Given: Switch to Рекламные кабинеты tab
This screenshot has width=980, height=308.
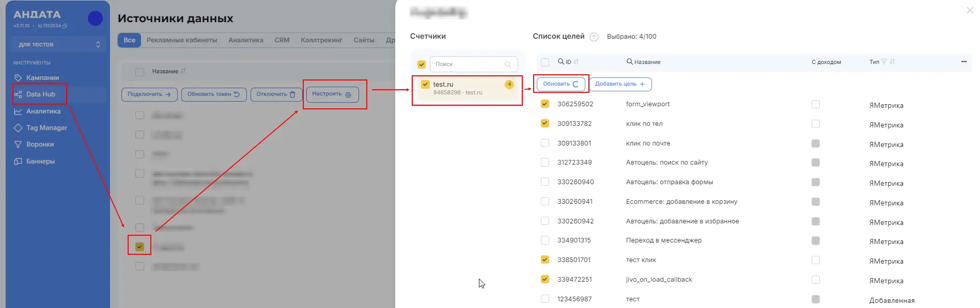Looking at the screenshot, I should pos(182,40).
